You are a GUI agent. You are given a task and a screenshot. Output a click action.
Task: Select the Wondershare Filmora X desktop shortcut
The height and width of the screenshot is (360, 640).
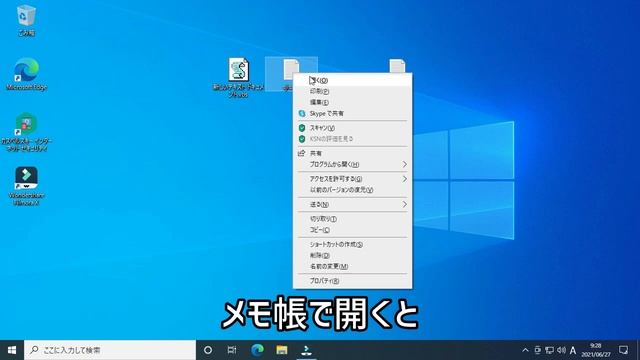click(x=27, y=186)
